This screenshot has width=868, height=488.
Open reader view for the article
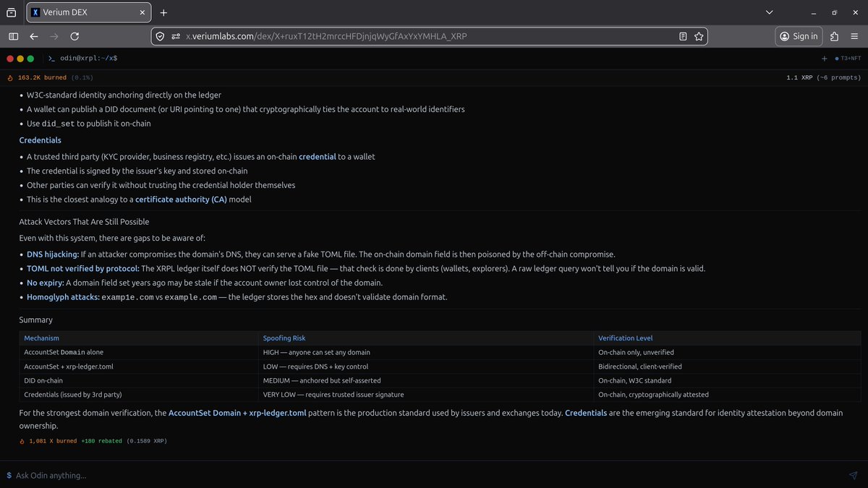coord(681,35)
